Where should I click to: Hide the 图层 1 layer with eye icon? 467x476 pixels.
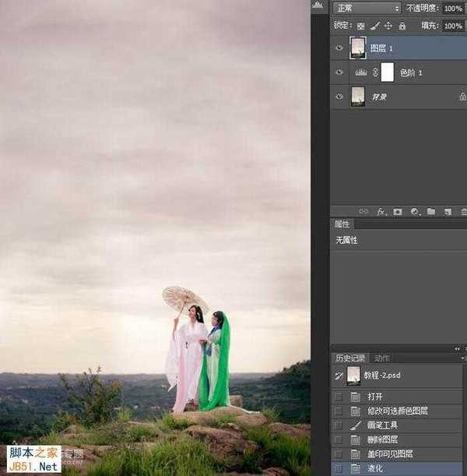pos(339,48)
